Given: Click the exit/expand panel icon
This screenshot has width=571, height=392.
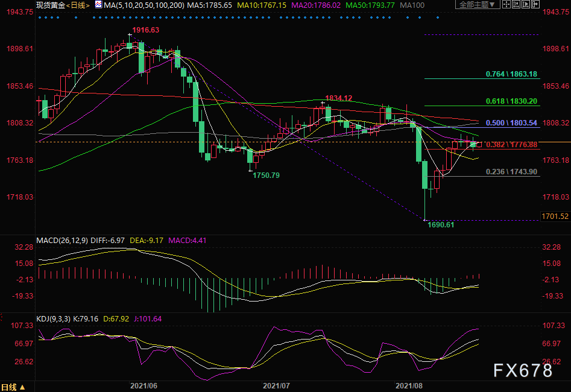Looking at the screenshot, I should (x=535, y=5).
